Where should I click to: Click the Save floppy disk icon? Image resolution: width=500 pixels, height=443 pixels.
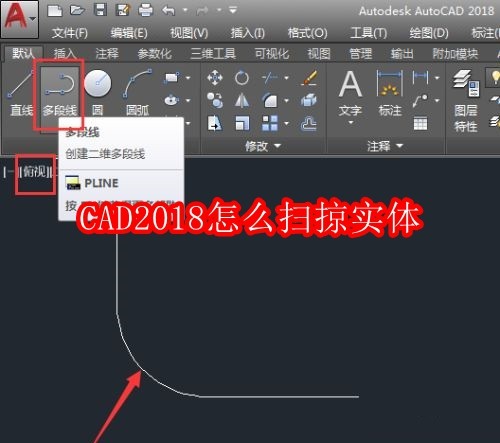[x=100, y=10]
